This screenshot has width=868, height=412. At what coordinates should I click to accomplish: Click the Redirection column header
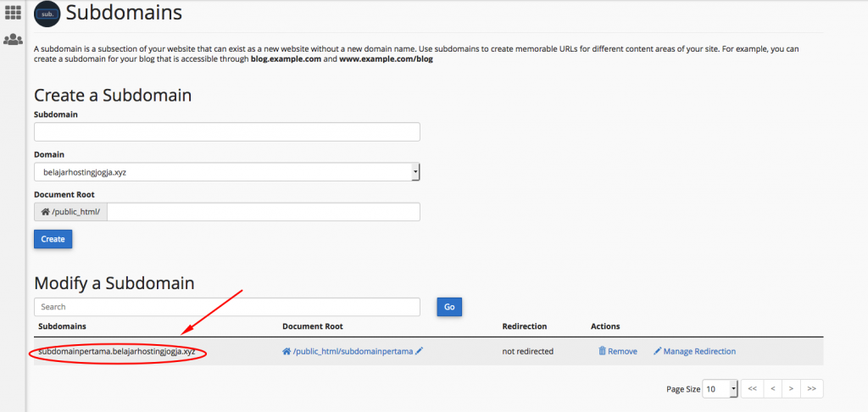click(524, 326)
